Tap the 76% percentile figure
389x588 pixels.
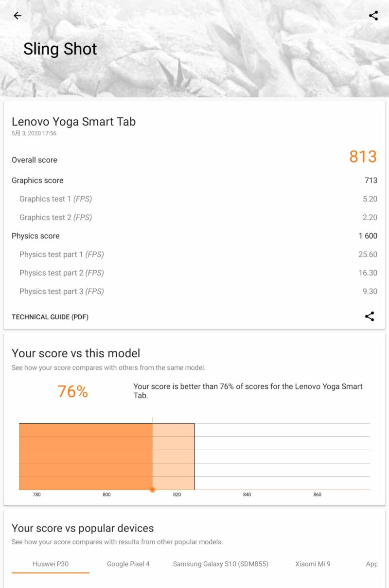[72, 391]
